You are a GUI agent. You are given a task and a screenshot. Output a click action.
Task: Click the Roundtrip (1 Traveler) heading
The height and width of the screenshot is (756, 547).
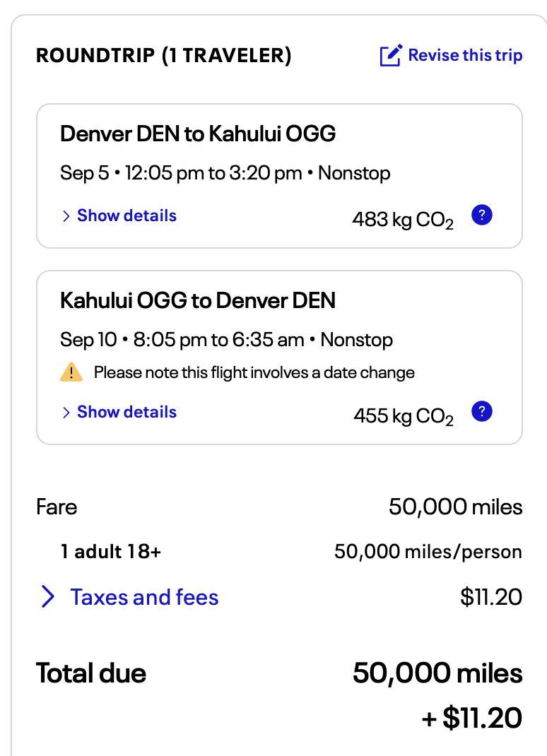tap(164, 56)
